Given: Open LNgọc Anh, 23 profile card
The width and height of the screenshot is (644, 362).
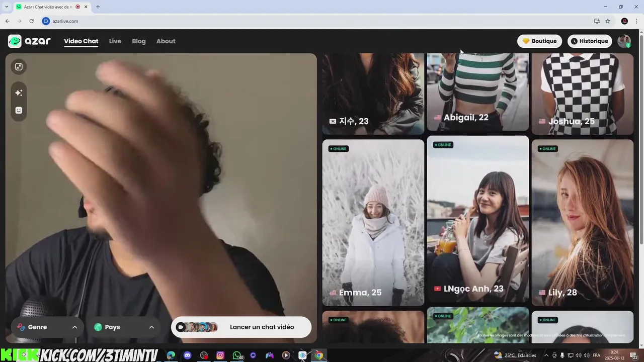Looking at the screenshot, I should click(x=478, y=219).
